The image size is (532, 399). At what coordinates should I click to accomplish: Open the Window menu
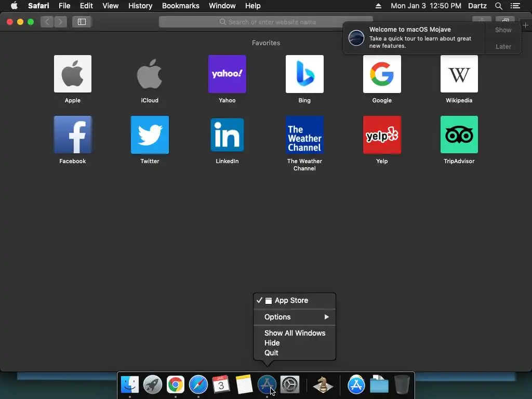point(222,6)
